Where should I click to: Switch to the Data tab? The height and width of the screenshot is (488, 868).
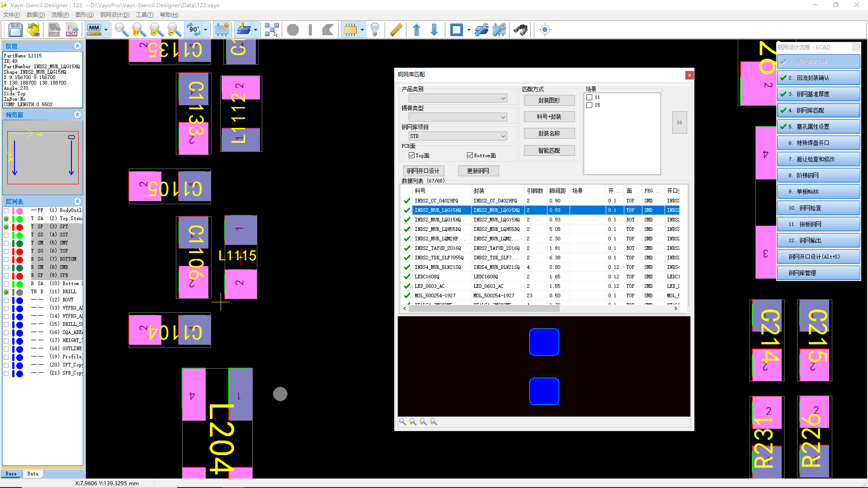tap(33, 474)
